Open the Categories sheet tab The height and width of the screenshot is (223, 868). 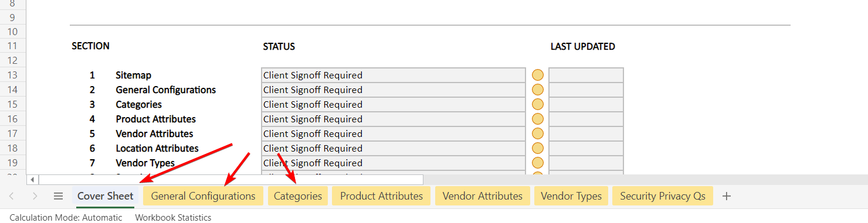(298, 196)
